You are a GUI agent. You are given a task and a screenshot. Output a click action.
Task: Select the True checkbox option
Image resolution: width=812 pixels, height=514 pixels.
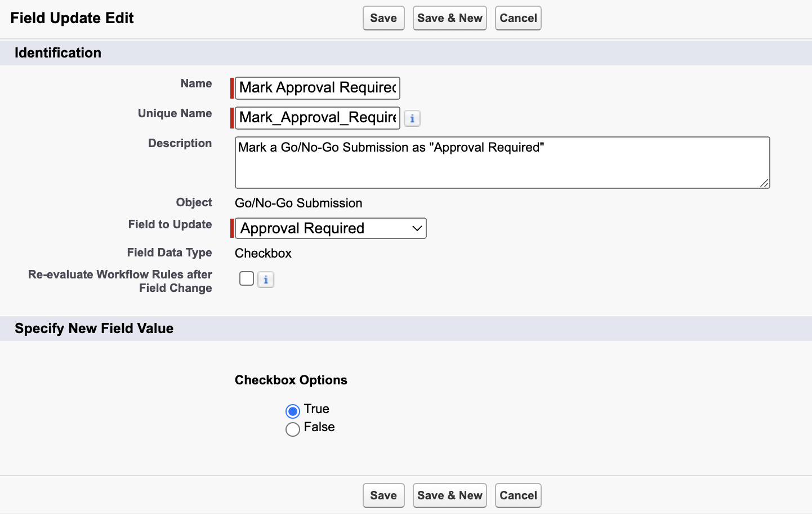coord(292,411)
